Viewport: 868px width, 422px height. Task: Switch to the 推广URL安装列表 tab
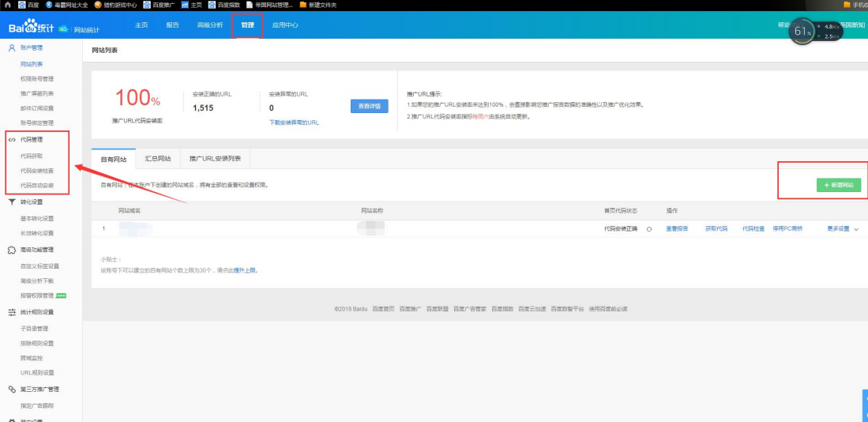tap(216, 159)
